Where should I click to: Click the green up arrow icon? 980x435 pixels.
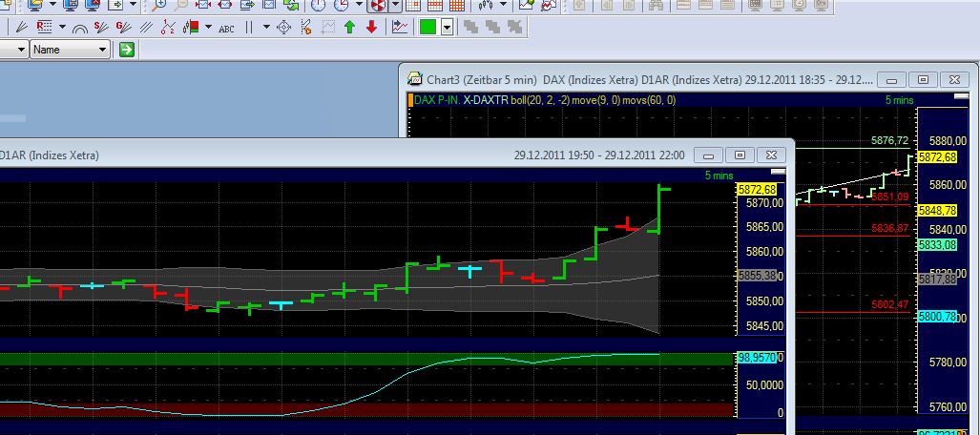coord(350,27)
